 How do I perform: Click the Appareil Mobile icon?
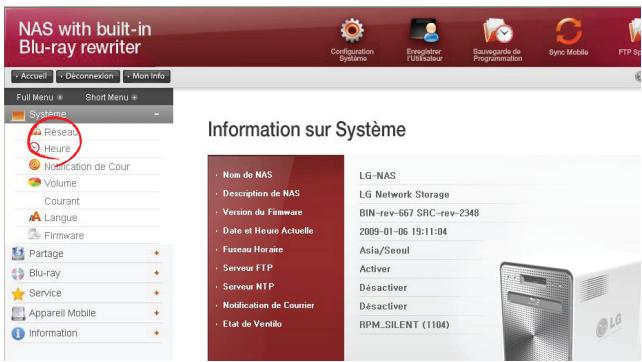click(18, 313)
